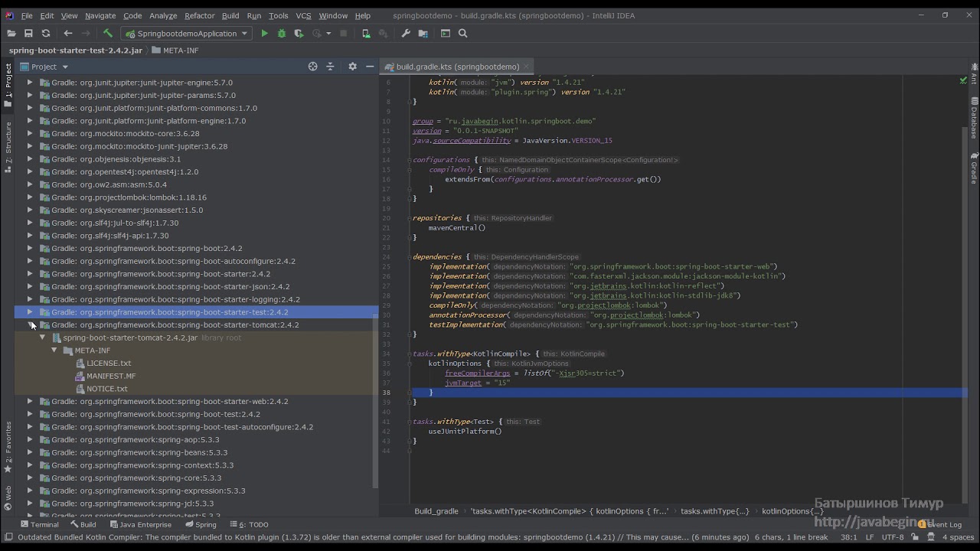Open the Navigate menu
980x551 pixels.
point(100,15)
